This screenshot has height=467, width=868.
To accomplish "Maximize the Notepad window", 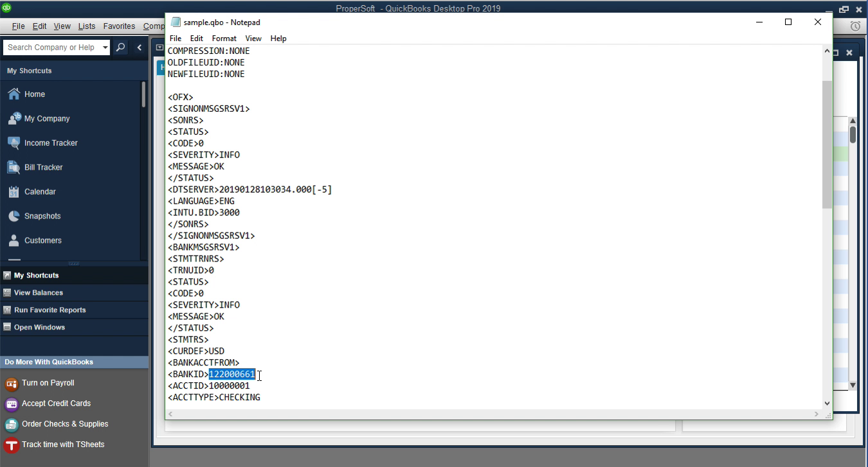I will 788,22.
